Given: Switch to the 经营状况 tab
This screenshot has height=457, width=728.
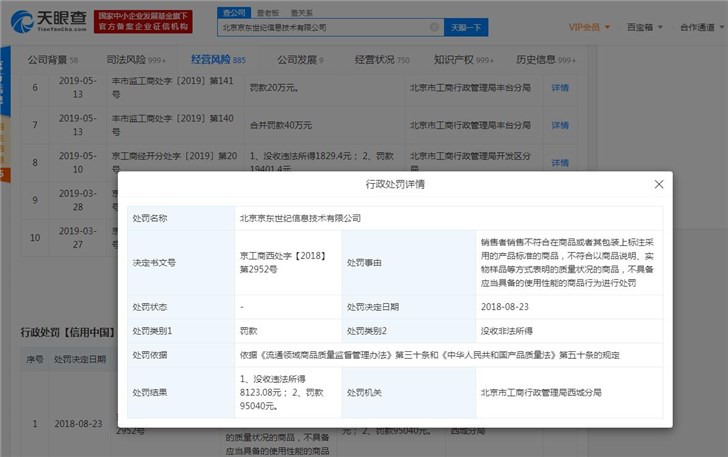Looking at the screenshot, I should pos(382,60).
